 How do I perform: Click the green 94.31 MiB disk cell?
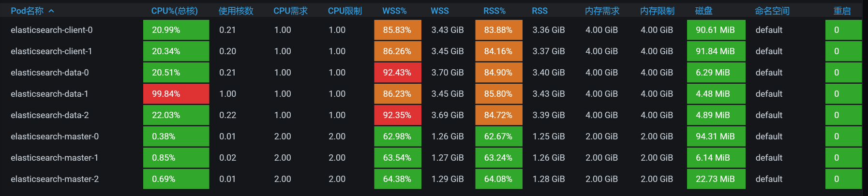(716, 136)
